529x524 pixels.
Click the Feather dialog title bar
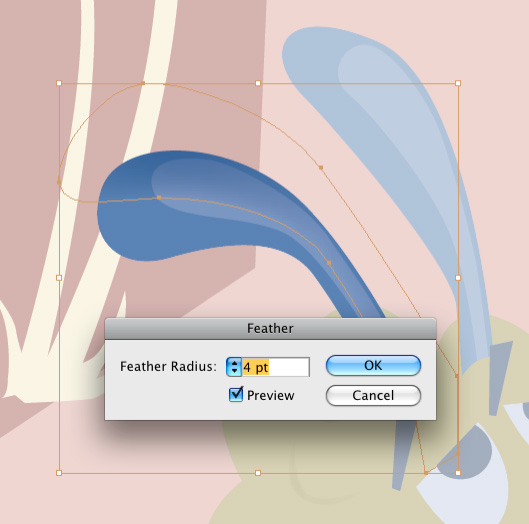click(270, 328)
